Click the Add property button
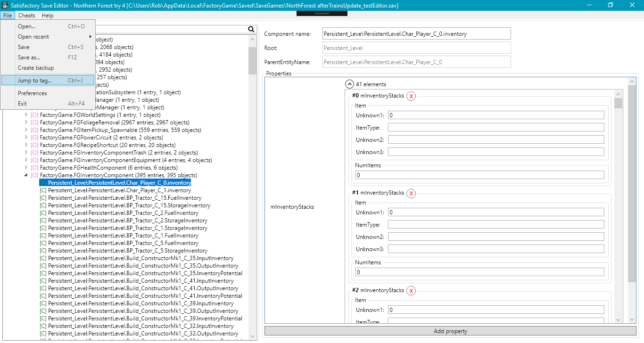644x343 pixels. point(450,331)
